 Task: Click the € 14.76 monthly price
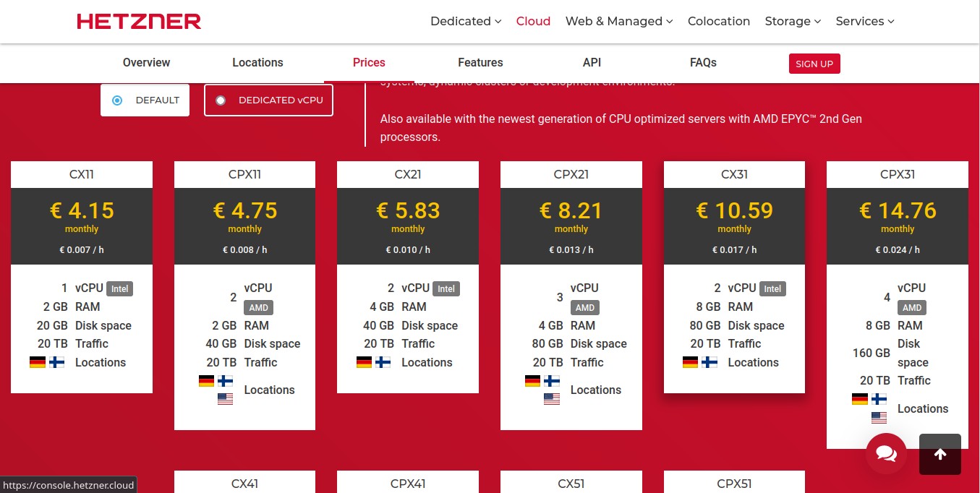[898, 210]
